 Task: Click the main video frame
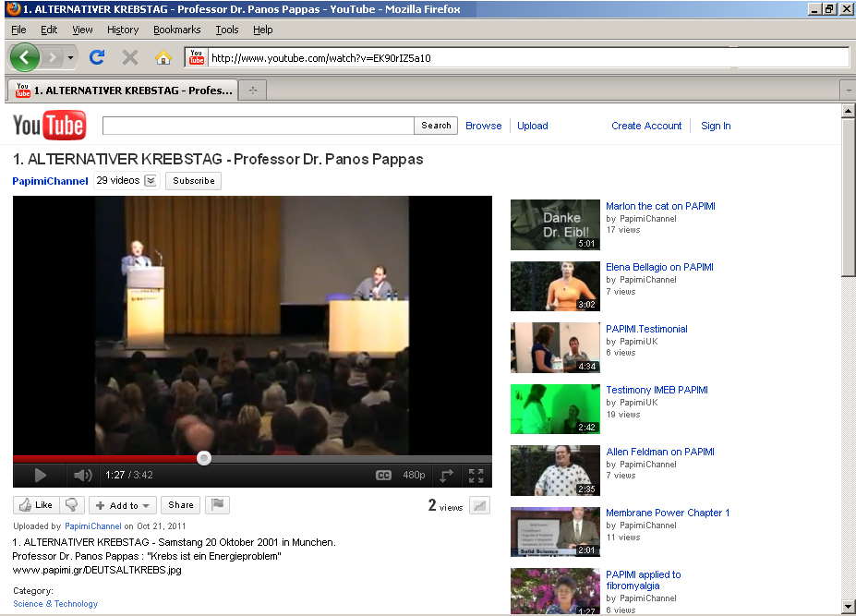point(252,325)
